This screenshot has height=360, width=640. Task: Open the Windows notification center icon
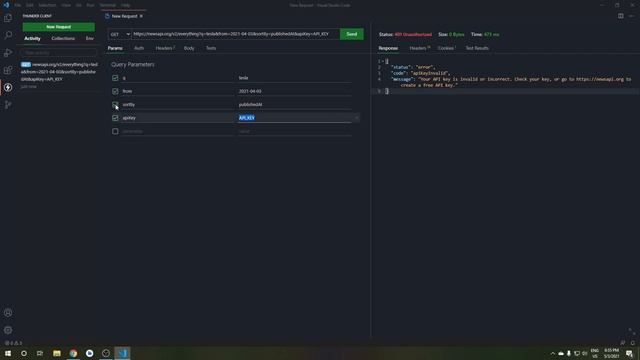point(629,353)
